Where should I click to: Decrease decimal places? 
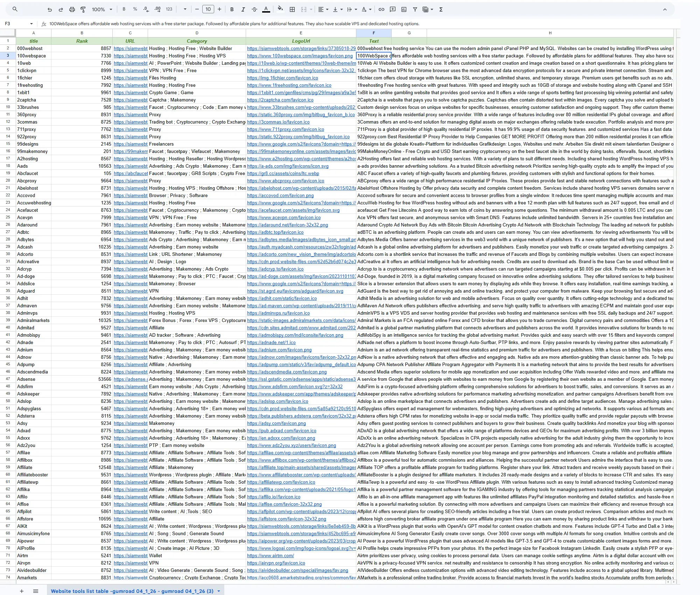point(146,9)
